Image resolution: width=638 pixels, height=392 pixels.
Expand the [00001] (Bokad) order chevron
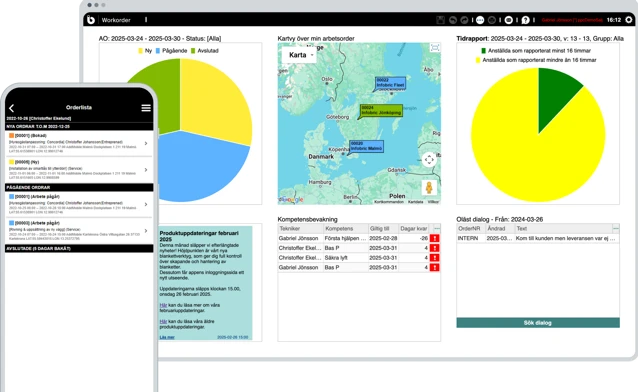pos(146,143)
